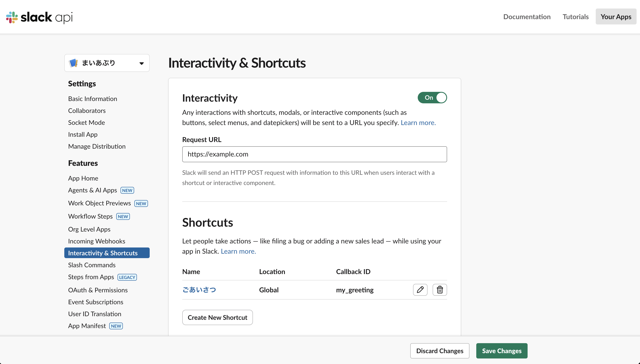Click the Slack api logo
Viewport: 640px width, 364px height.
pos(39,17)
